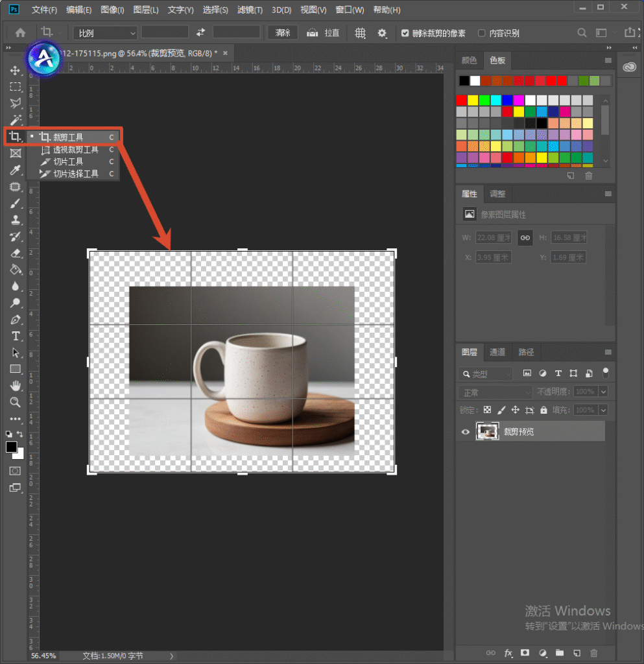Pick the Zoom tool in the toolbar

point(16,402)
